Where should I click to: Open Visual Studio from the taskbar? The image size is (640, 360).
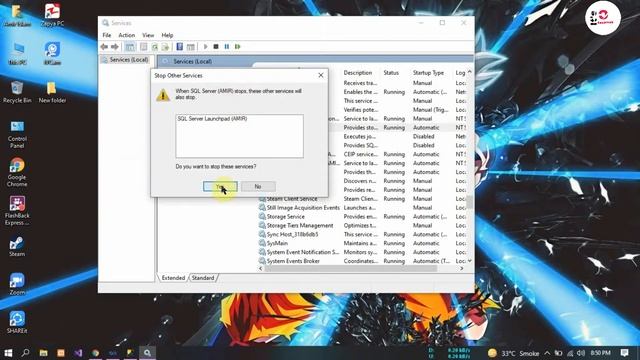pos(78,353)
